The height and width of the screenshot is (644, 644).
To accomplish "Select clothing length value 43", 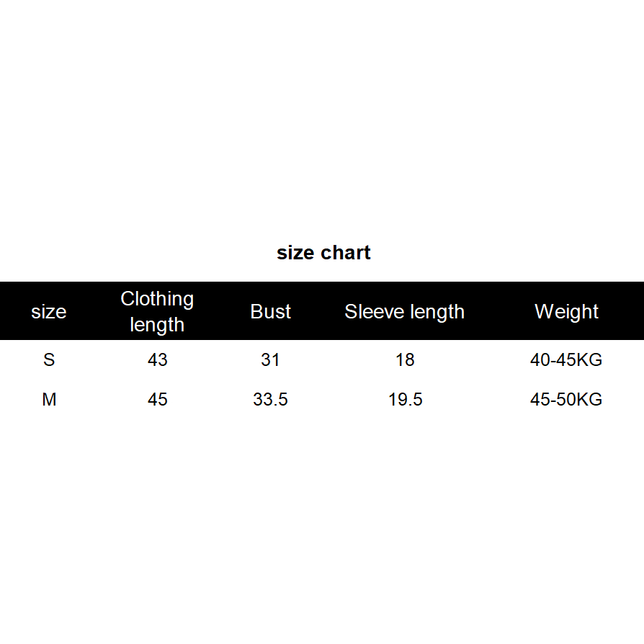I will pos(157,359).
